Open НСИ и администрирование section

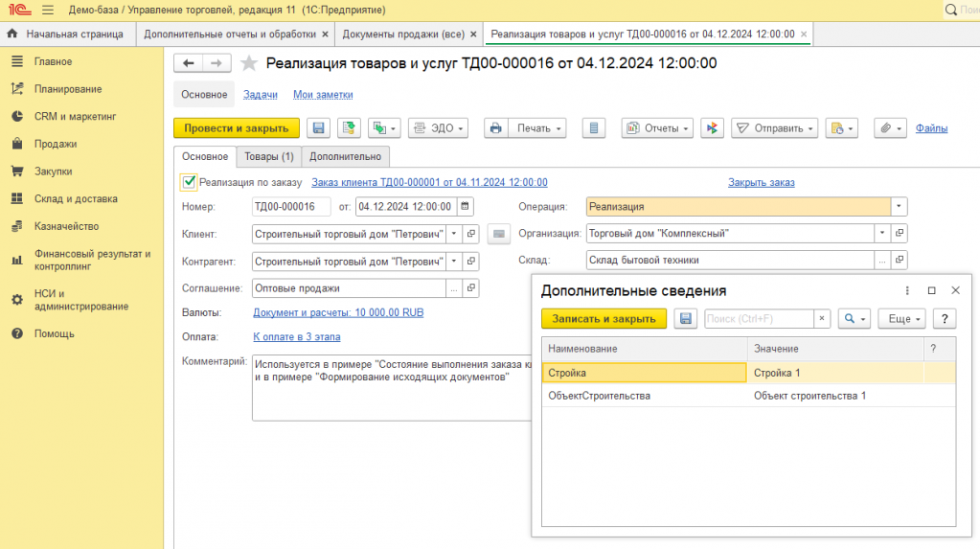(81, 300)
